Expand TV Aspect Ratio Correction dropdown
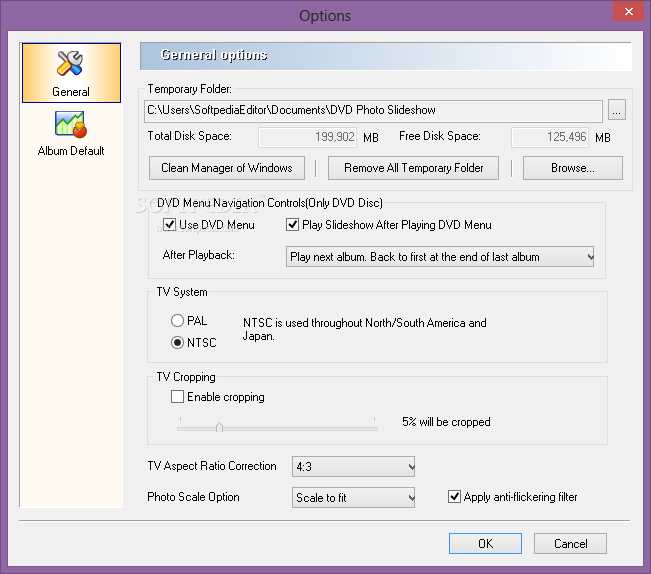Screen dimensions: 651x574 [x=353, y=467]
